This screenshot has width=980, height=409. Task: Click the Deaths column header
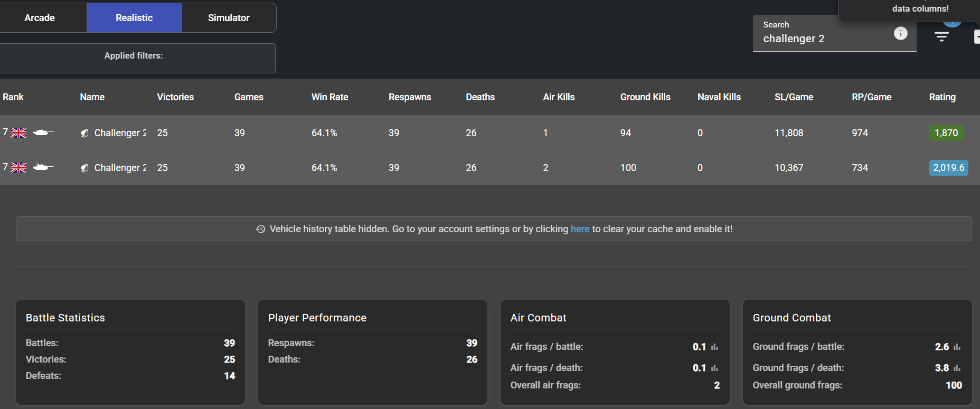click(x=480, y=97)
